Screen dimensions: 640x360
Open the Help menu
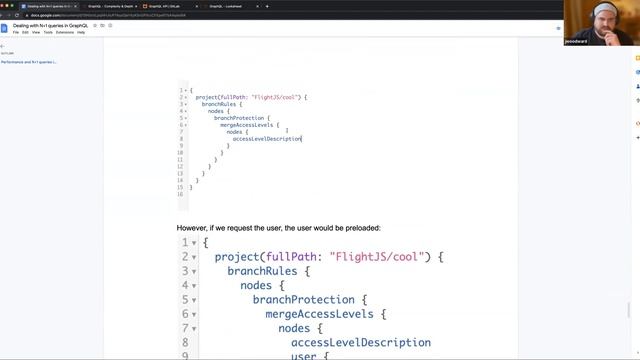click(81, 32)
